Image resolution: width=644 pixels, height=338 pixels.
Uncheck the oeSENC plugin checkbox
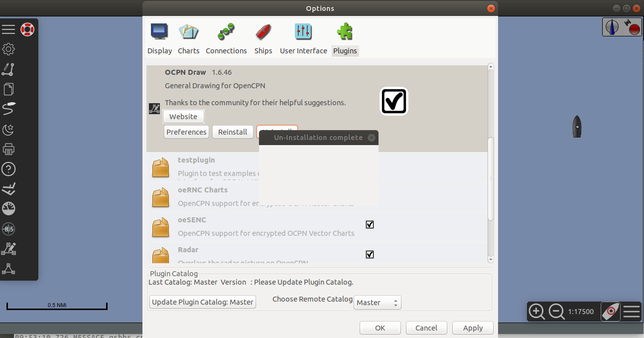[370, 224]
